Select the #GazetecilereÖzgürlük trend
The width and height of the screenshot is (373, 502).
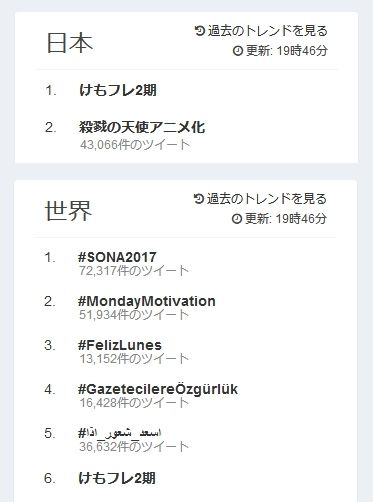tap(158, 389)
